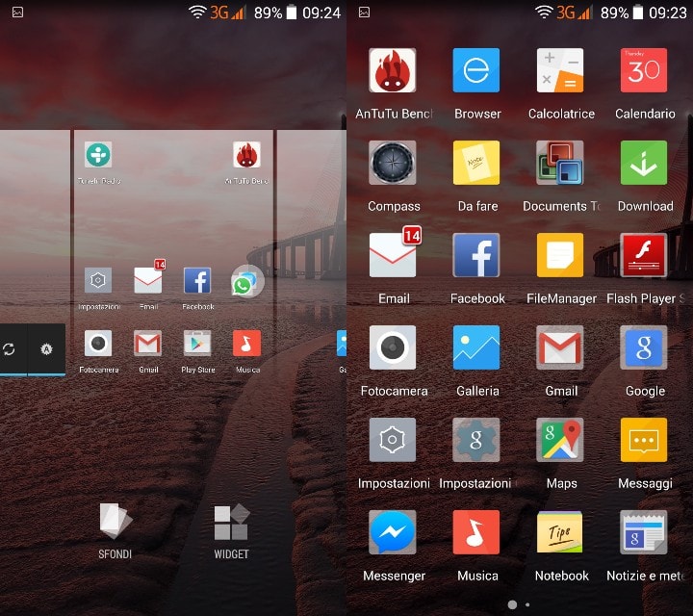
Task: Tap TuneIn Radio on the home screen preview
Action: tap(98, 155)
